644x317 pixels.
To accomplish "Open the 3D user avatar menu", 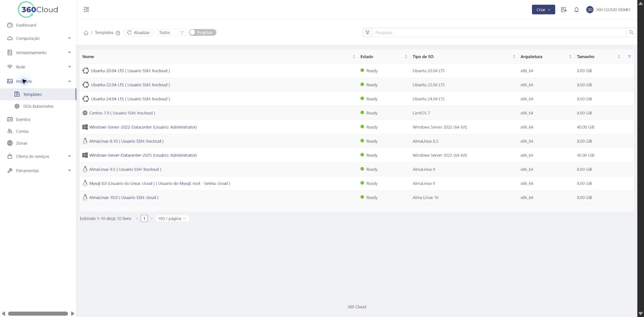I will pos(589,10).
